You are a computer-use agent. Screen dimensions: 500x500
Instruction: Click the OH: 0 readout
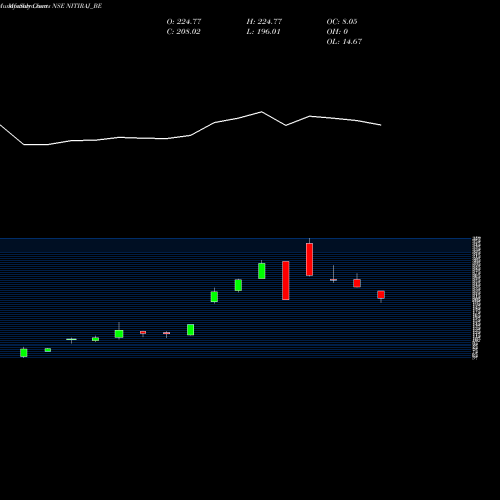click(337, 32)
